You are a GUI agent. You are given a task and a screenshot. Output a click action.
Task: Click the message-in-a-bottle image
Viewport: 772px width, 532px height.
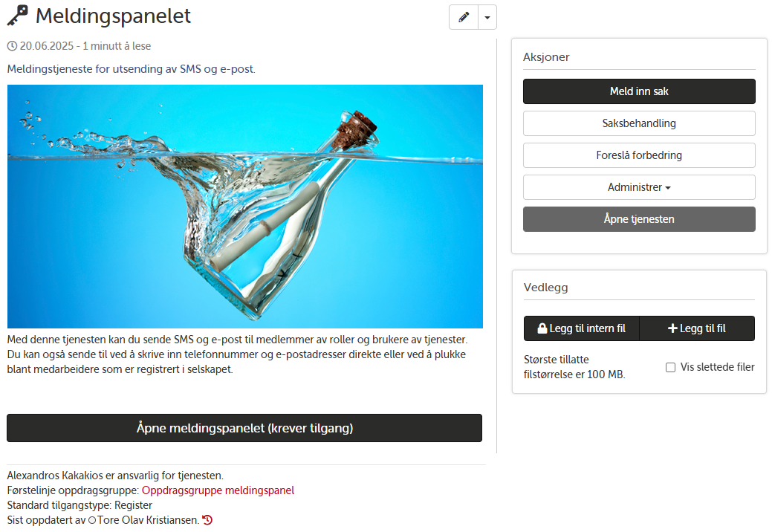coord(244,207)
